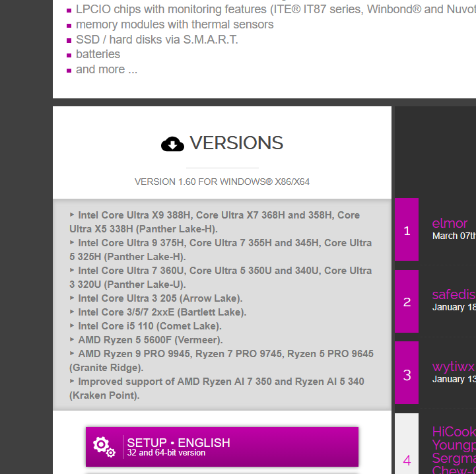
Task: Click rank number 1 badge
Action: [x=407, y=229]
